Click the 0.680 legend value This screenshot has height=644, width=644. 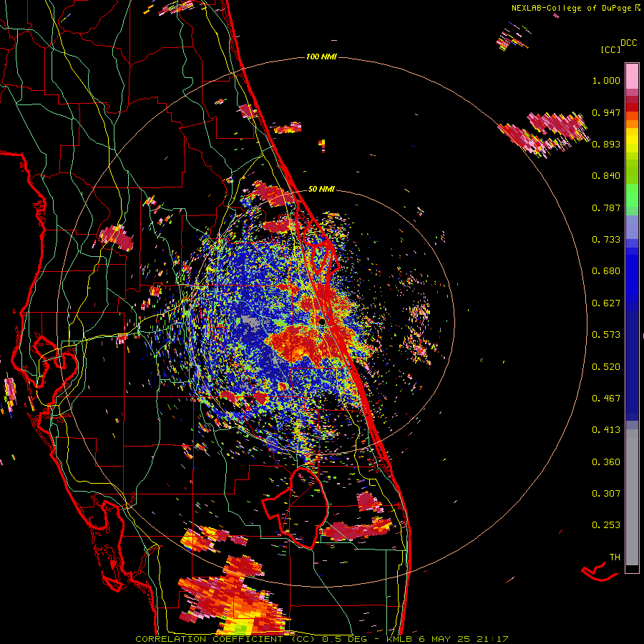(x=606, y=271)
